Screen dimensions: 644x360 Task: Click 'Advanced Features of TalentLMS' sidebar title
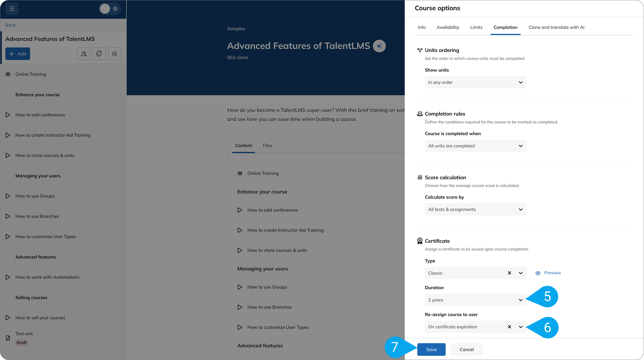tap(50, 39)
